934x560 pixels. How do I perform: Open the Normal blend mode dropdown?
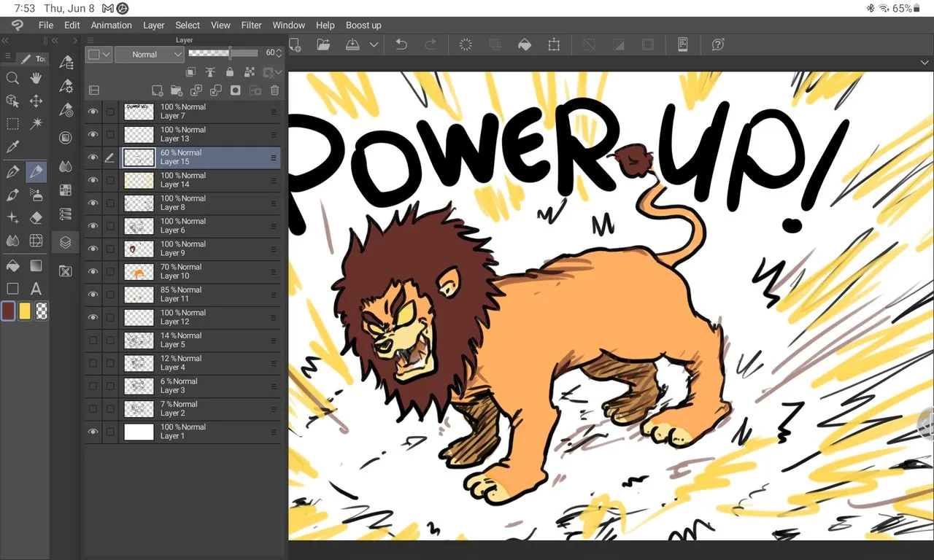(x=149, y=54)
